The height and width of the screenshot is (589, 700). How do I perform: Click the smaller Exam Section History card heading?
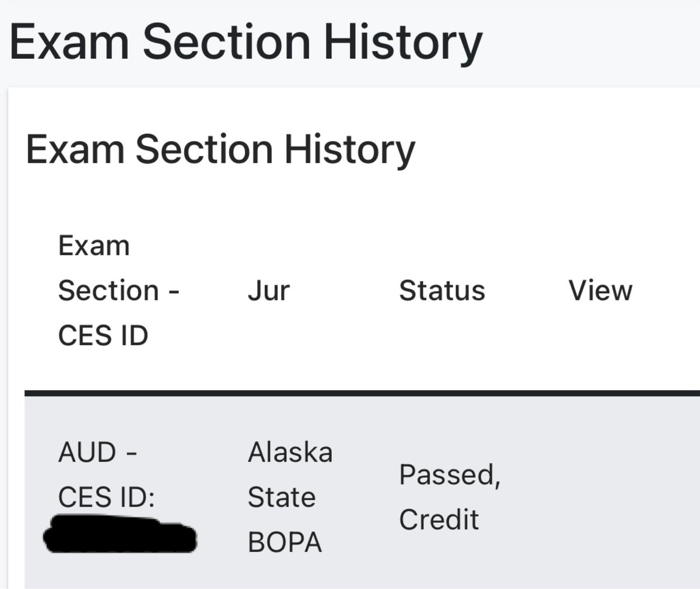click(x=220, y=149)
